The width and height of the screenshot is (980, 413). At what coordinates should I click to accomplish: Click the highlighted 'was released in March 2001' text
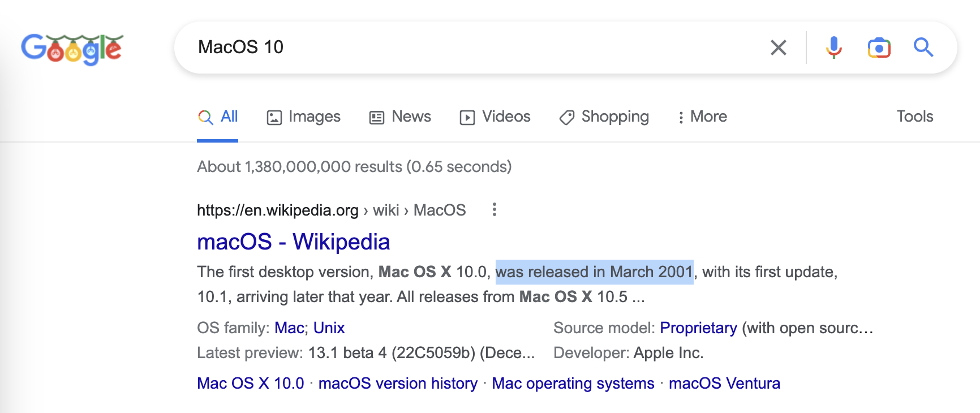[x=594, y=272]
